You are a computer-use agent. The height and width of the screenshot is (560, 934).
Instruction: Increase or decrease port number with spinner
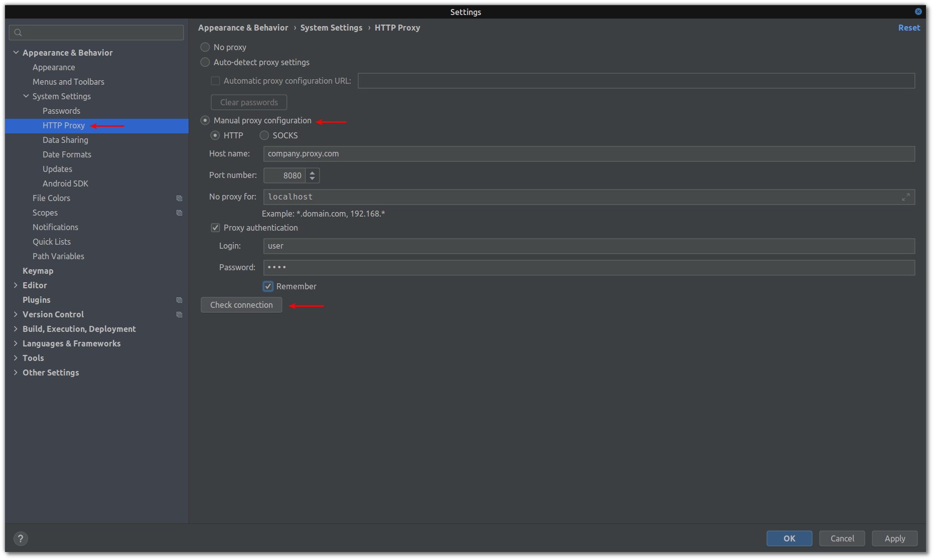click(x=312, y=175)
